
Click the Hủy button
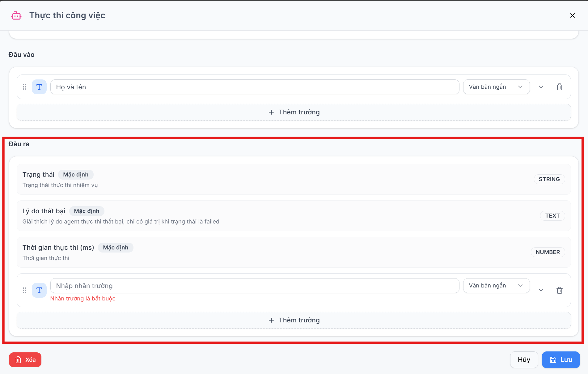pyautogui.click(x=524, y=360)
